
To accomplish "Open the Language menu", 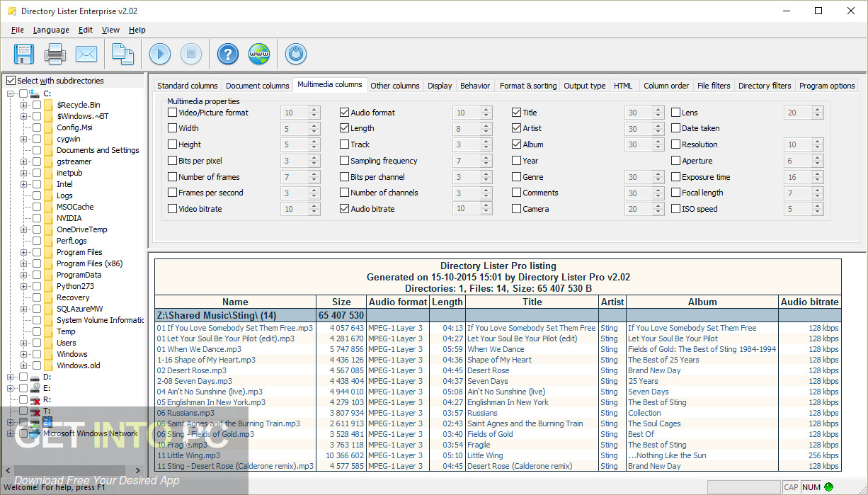I will tap(51, 30).
